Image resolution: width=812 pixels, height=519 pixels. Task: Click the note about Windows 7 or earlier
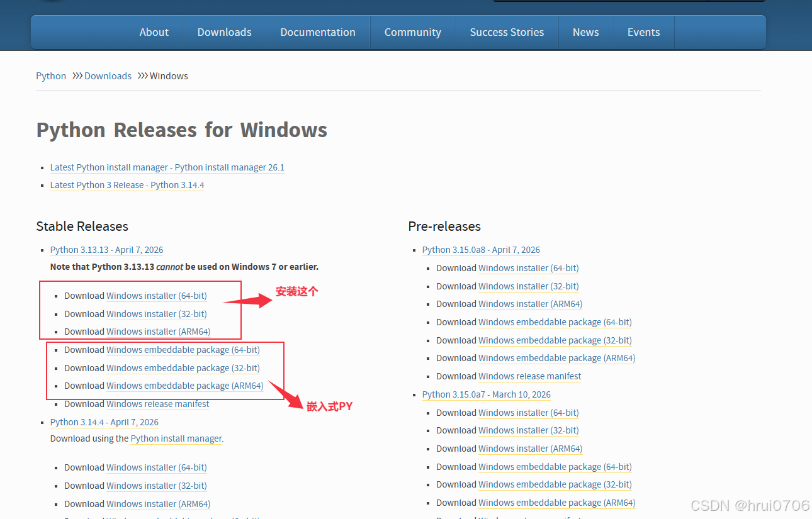(184, 267)
